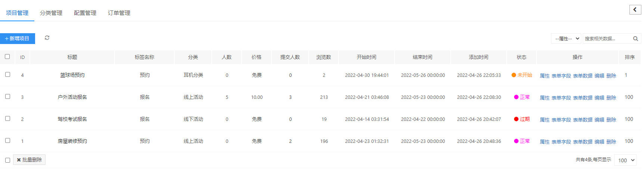Open the --属性-- filter dropdown
Viewport: 644px width, 191px height.
(566, 38)
